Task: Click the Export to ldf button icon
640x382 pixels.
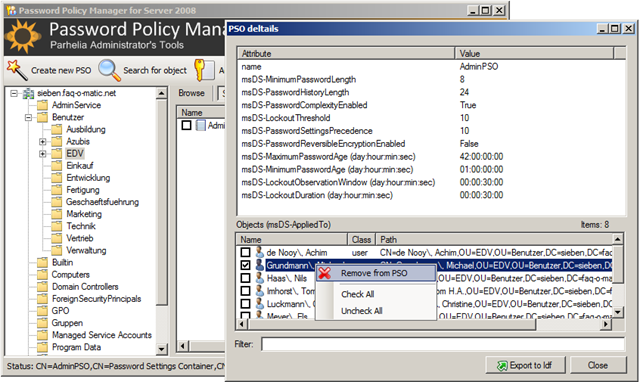Action: [502, 366]
